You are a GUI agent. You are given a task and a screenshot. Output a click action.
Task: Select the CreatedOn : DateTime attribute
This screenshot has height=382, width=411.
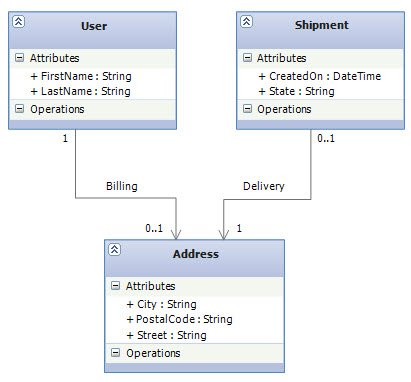[x=319, y=76]
